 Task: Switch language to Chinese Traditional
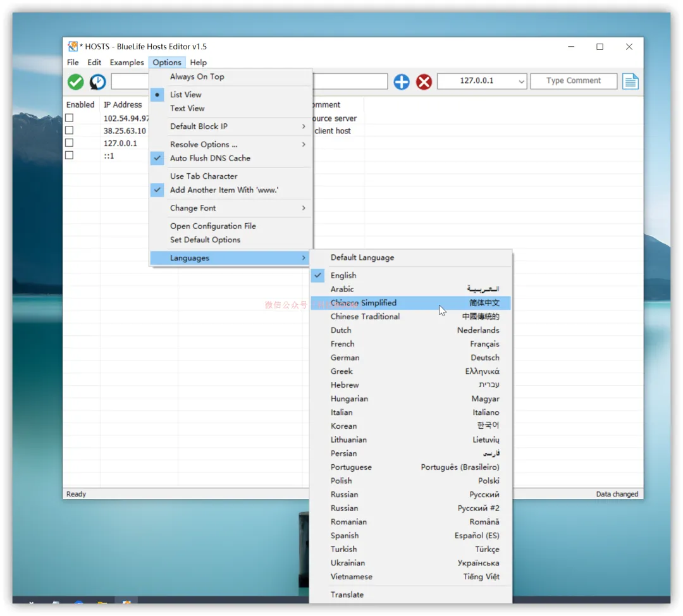click(x=411, y=317)
